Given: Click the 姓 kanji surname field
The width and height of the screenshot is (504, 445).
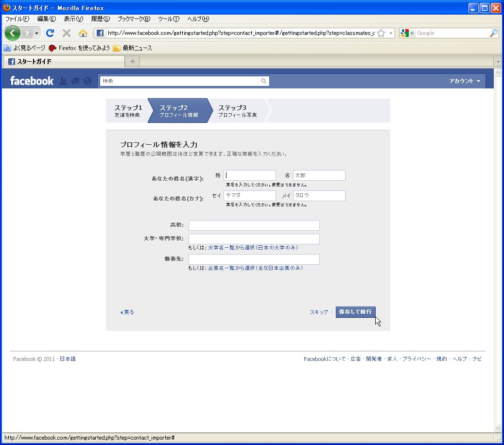Looking at the screenshot, I should pyautogui.click(x=250, y=175).
